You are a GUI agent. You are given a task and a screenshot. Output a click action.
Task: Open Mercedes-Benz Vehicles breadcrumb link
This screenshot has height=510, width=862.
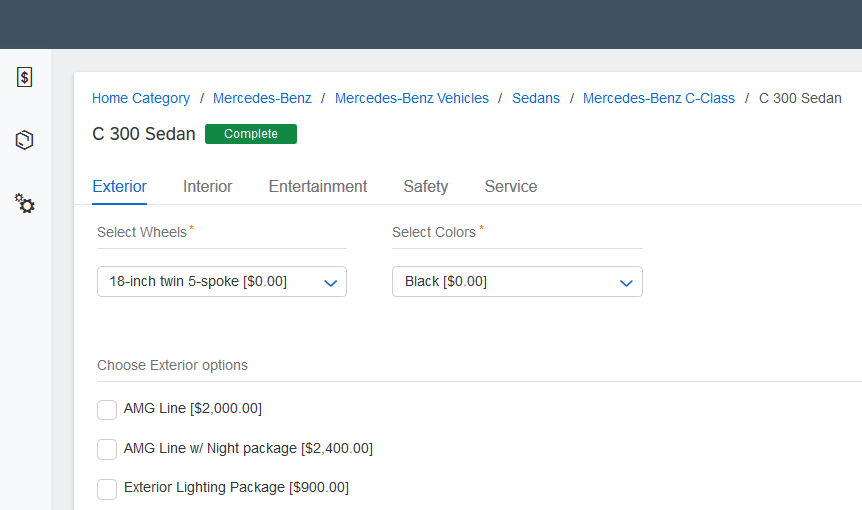[412, 98]
